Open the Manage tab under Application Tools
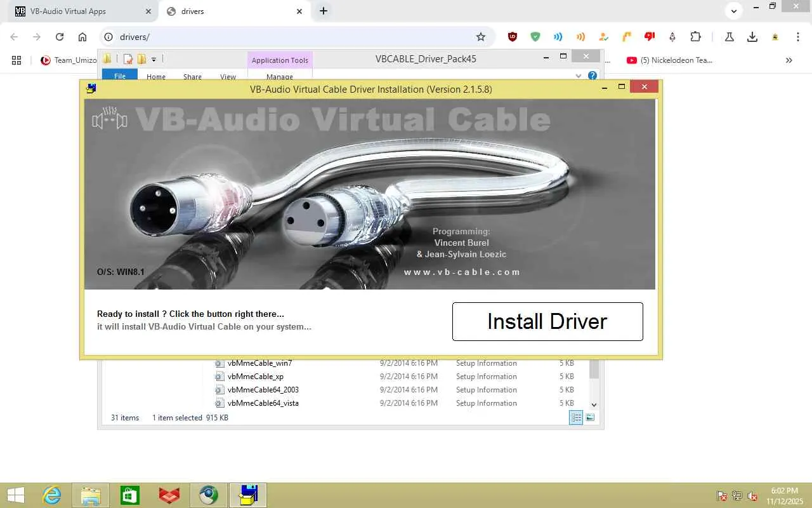Image resolution: width=812 pixels, height=508 pixels. 280,76
